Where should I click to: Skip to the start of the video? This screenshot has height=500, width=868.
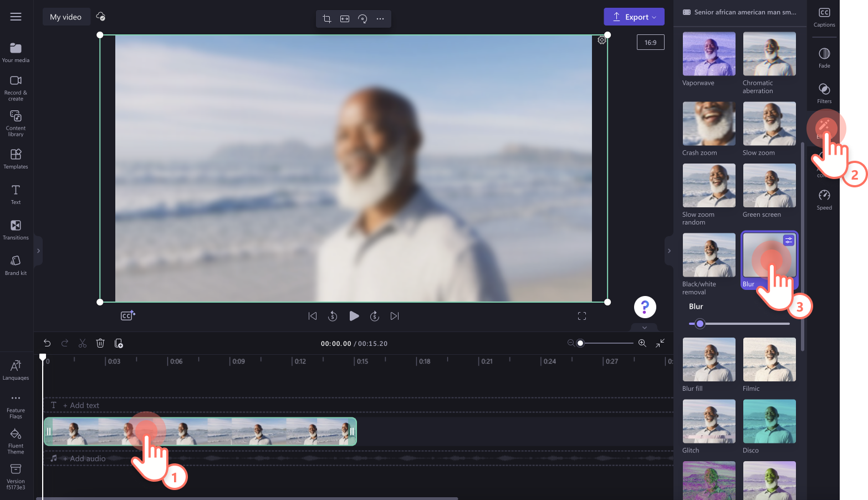313,316
